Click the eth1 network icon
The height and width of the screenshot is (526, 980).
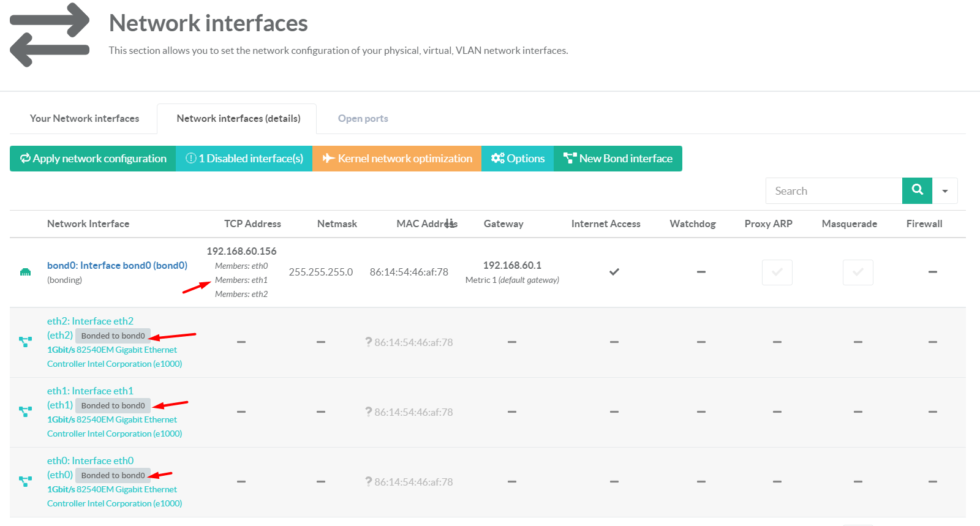click(25, 411)
